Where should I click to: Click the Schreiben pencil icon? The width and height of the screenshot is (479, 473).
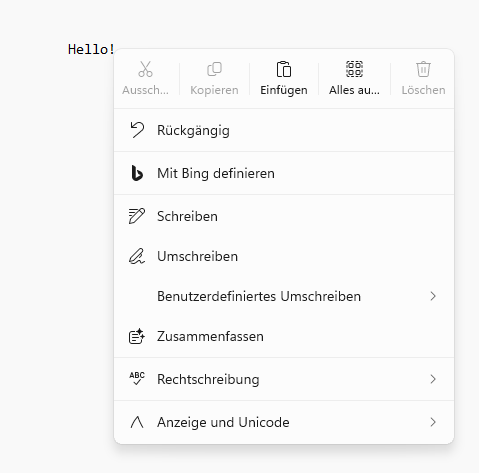(x=137, y=216)
